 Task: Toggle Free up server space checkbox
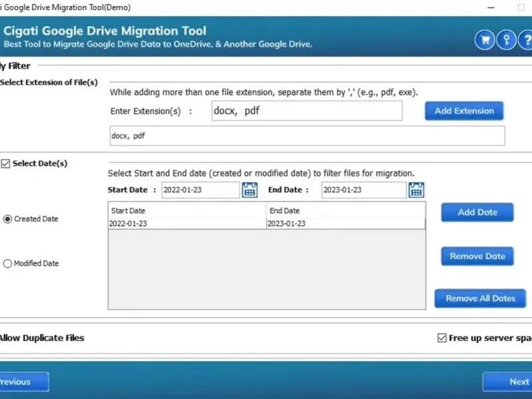(x=442, y=338)
